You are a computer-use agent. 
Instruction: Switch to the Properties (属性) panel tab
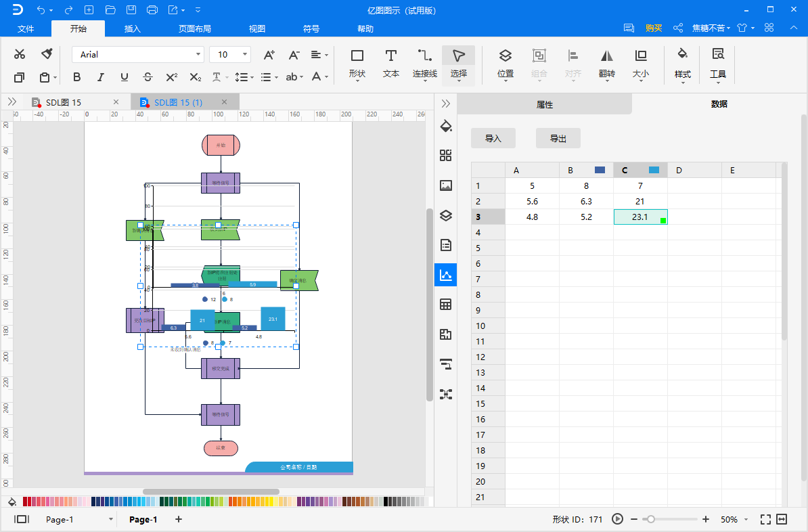coord(545,104)
